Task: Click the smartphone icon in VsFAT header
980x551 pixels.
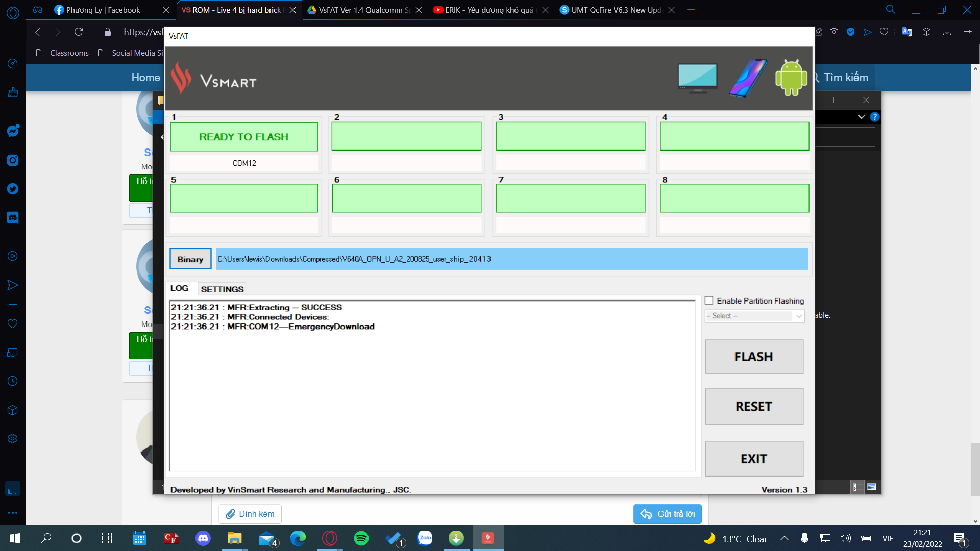Action: pos(748,78)
